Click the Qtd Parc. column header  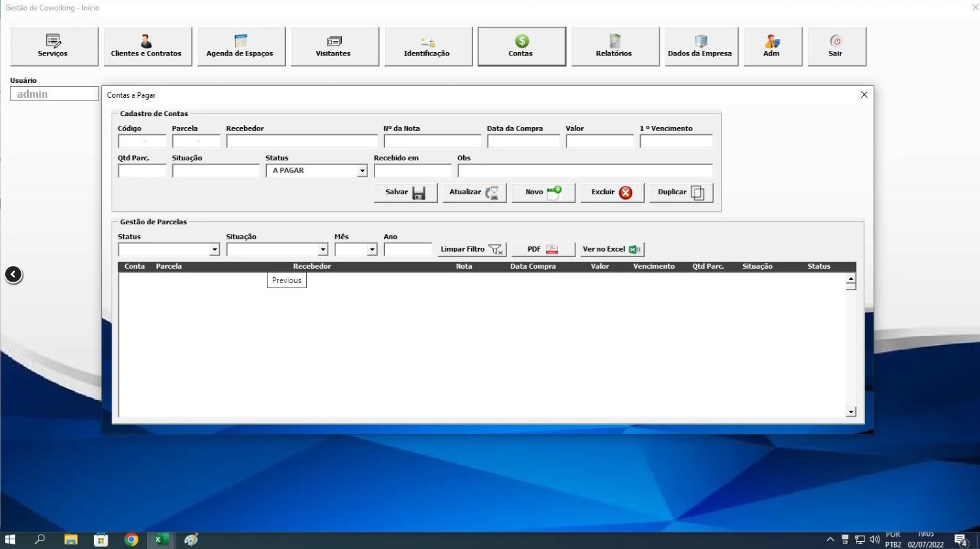click(x=708, y=267)
